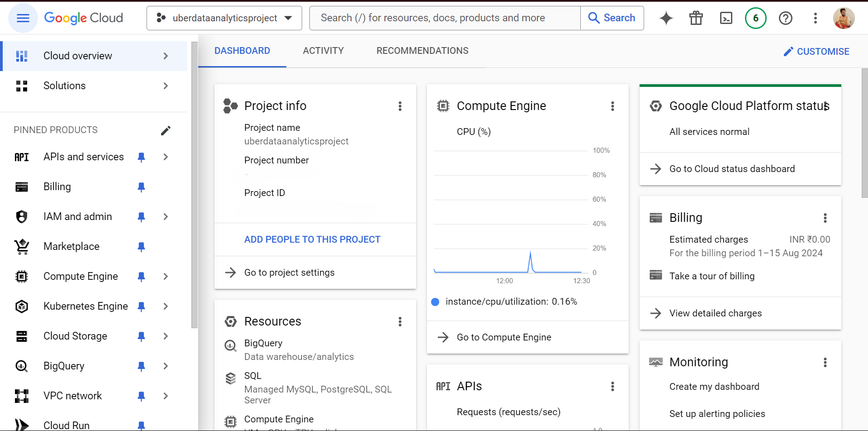
Task: Open notifications badge showing 6
Action: click(755, 18)
